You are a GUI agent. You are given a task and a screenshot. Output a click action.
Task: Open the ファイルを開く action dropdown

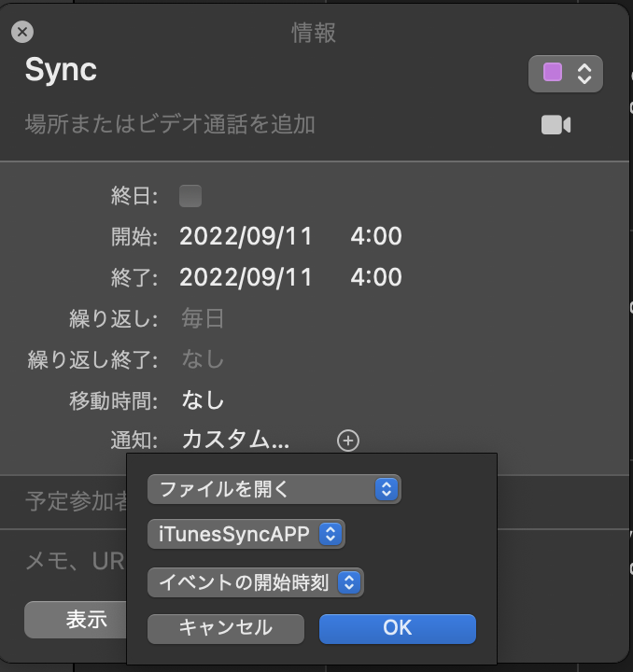(x=274, y=489)
